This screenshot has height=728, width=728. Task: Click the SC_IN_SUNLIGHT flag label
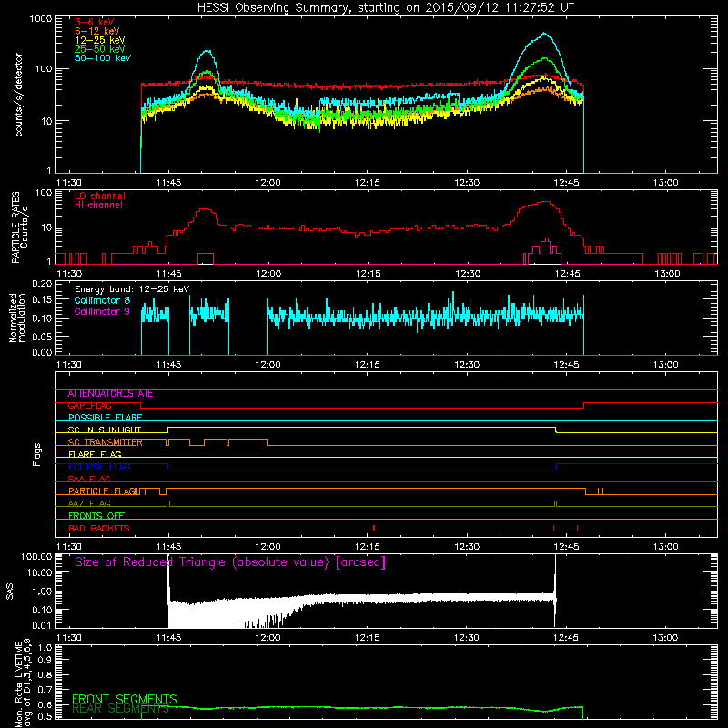105,430
